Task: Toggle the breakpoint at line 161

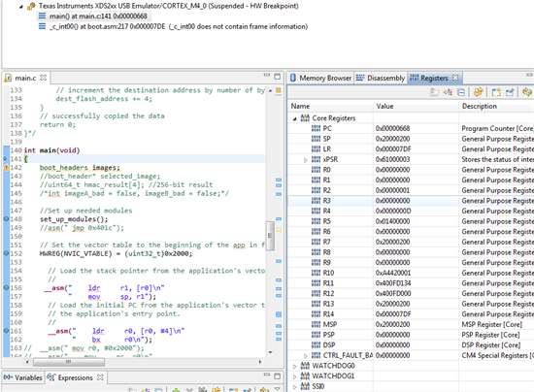Action: tap(6, 331)
